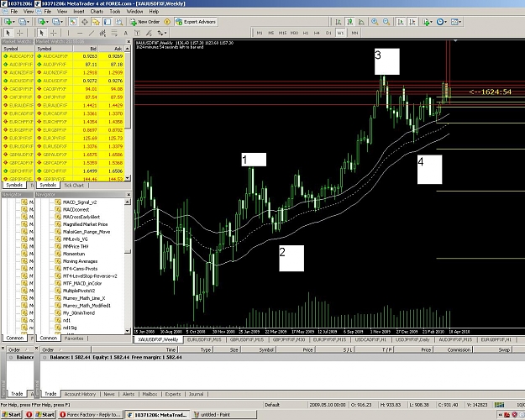
Task: Toggle the Navigator panel star-folder icon
Action: point(96,22)
